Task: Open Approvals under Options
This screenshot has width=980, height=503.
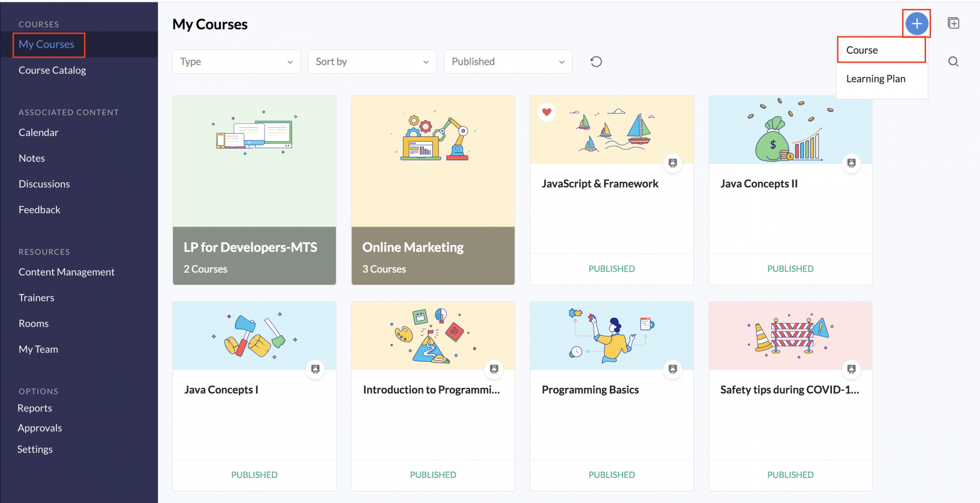Action: pos(40,428)
